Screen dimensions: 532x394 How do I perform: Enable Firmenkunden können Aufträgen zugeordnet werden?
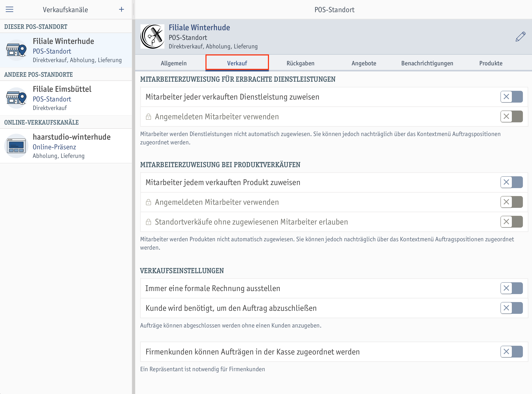[x=511, y=352]
